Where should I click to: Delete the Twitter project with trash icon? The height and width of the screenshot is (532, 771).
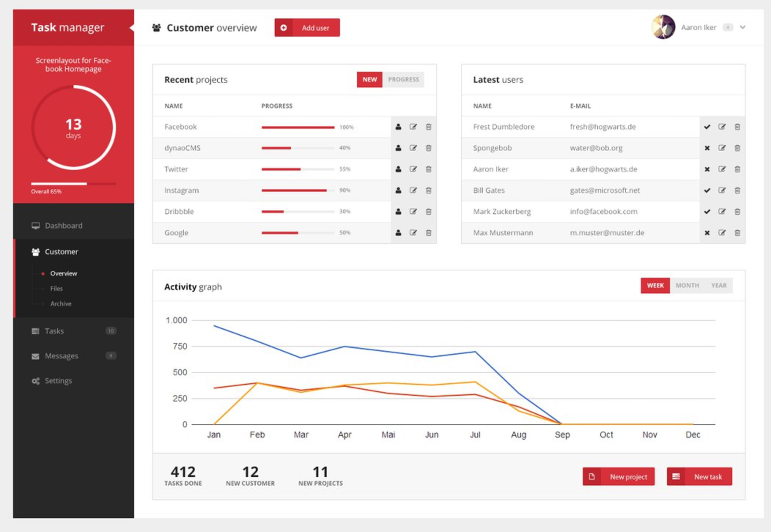[428, 169]
